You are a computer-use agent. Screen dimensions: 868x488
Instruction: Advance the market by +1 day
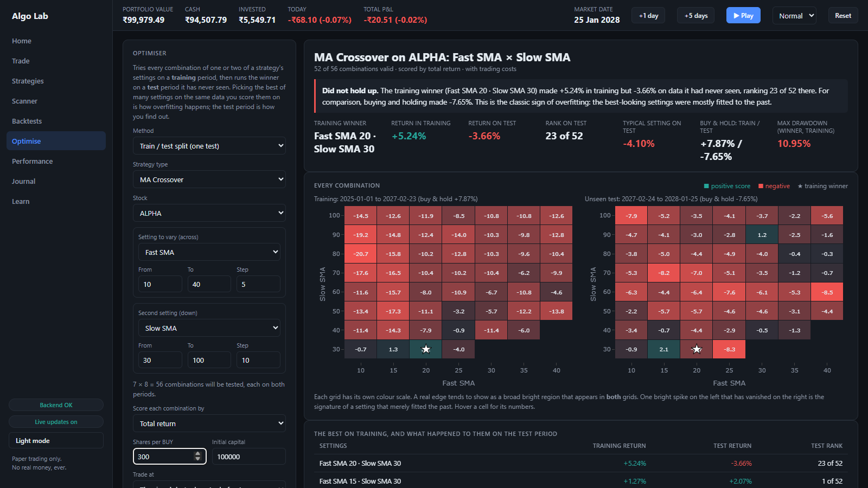pyautogui.click(x=648, y=16)
